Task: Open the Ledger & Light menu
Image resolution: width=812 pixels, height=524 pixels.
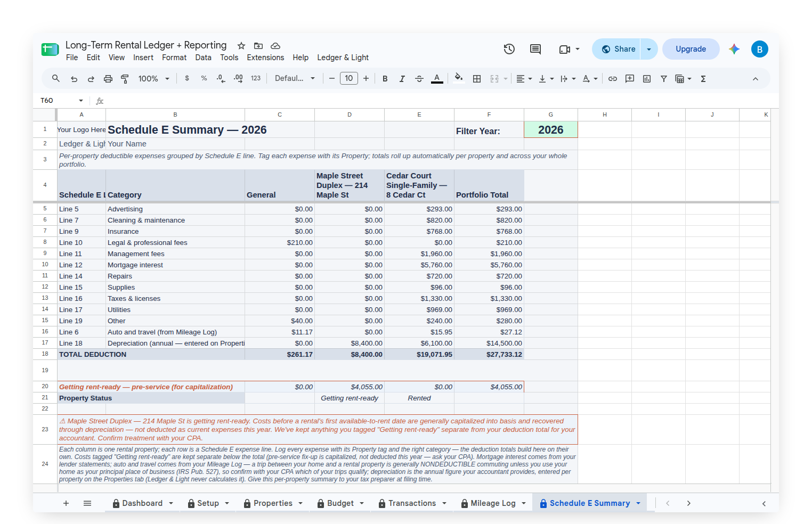Action: click(x=343, y=58)
